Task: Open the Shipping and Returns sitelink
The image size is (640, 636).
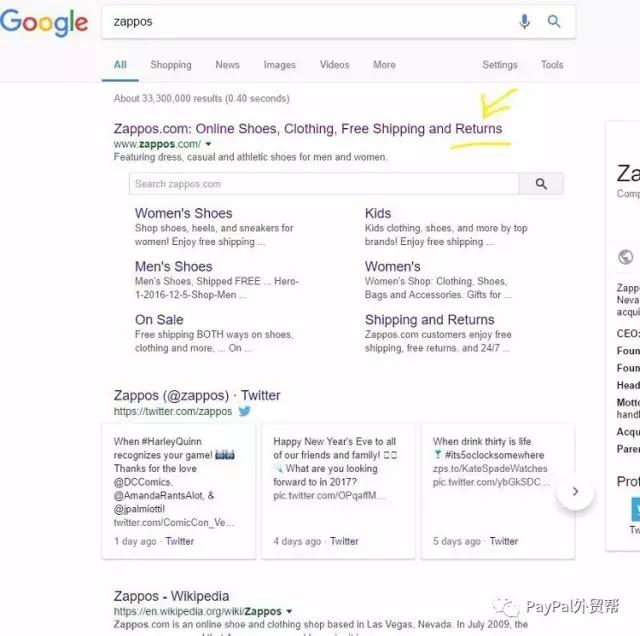Action: pos(429,320)
